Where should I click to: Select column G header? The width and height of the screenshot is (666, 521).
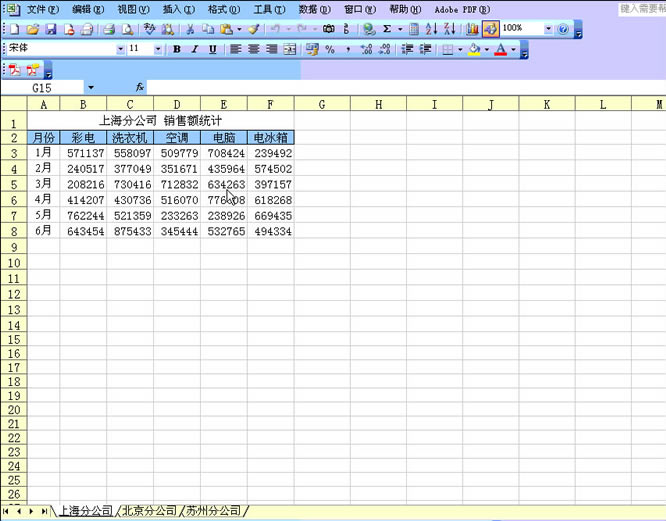click(322, 104)
